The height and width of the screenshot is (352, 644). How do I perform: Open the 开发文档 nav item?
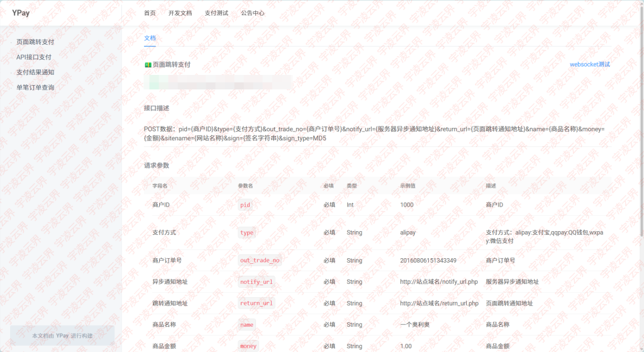(180, 13)
